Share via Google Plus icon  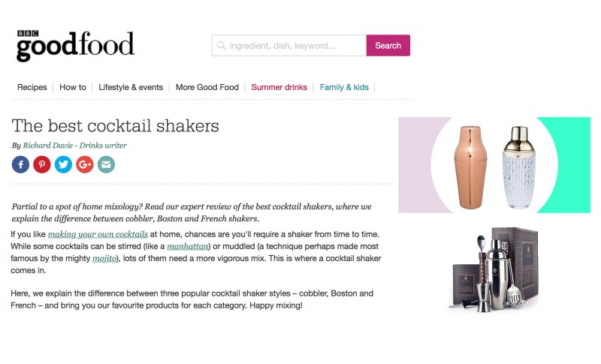(x=85, y=164)
